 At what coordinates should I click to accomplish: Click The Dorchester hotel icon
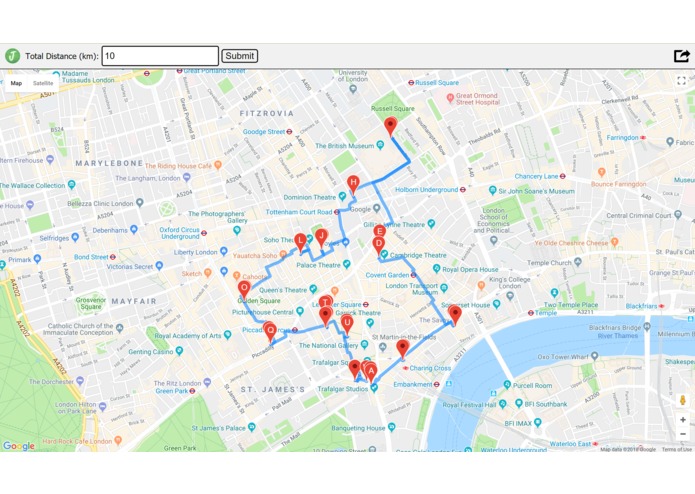[80, 381]
